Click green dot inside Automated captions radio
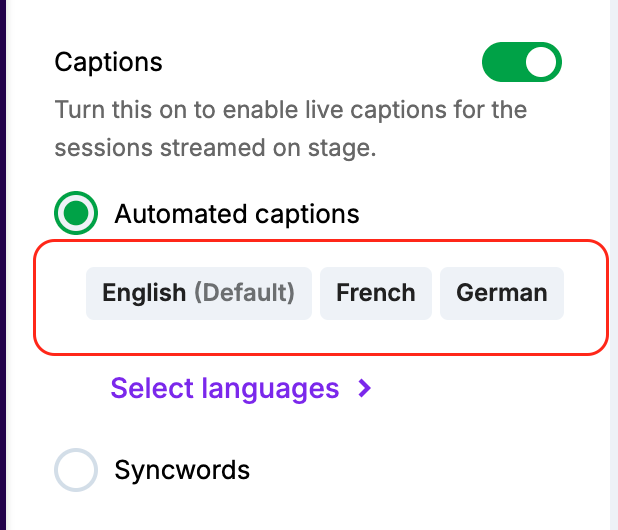 76,213
